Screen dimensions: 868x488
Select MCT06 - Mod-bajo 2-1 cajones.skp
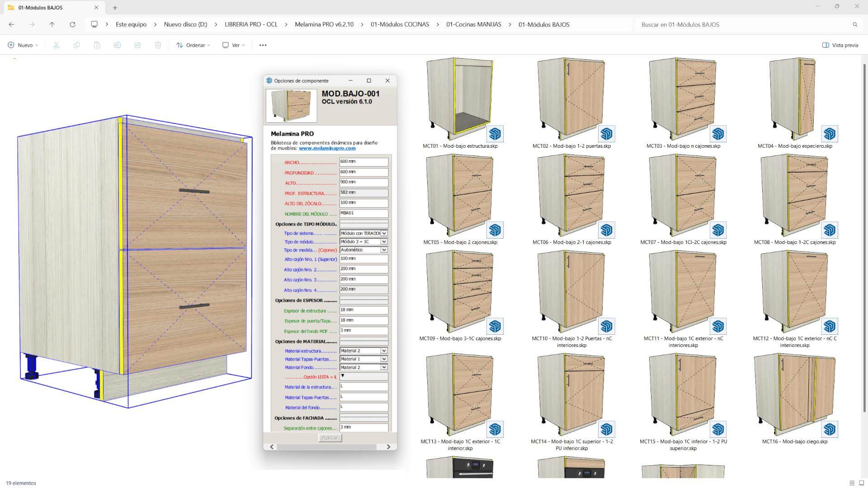point(571,199)
